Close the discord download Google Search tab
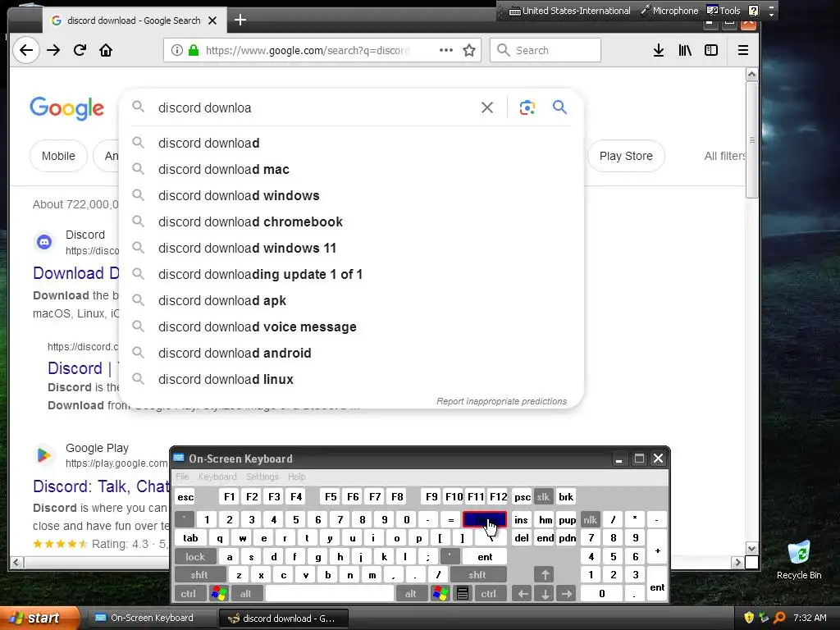This screenshot has width=840, height=630. 212,21
